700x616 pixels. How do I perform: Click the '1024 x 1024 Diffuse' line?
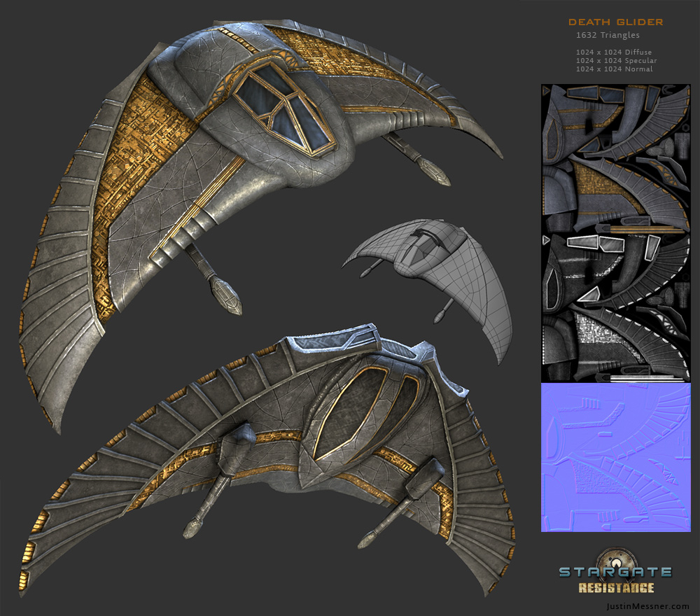(614, 52)
